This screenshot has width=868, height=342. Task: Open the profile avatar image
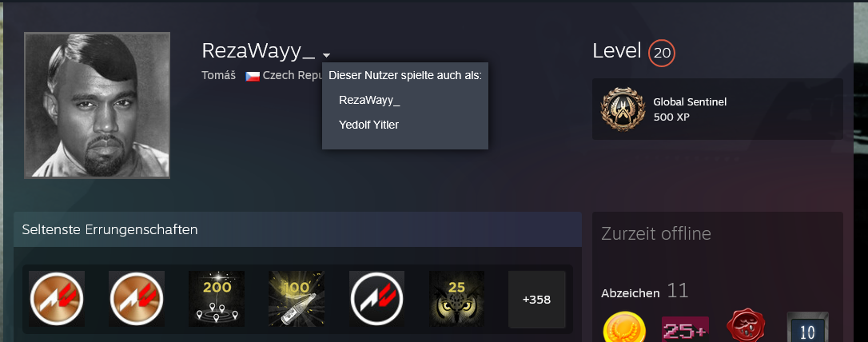pos(97,105)
